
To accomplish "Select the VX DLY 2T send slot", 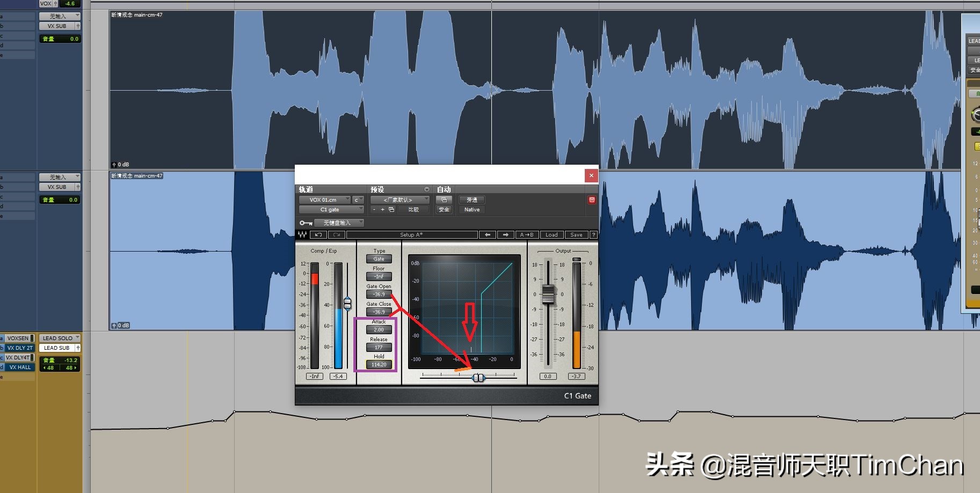I will pyautogui.click(x=19, y=348).
